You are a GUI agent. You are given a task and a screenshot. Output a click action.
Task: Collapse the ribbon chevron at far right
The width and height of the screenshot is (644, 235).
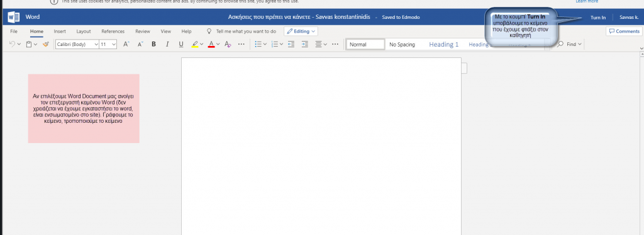(x=641, y=48)
